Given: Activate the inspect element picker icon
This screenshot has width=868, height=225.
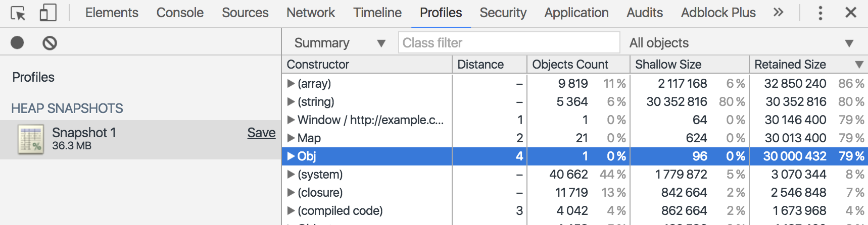Looking at the screenshot, I should click(x=18, y=13).
